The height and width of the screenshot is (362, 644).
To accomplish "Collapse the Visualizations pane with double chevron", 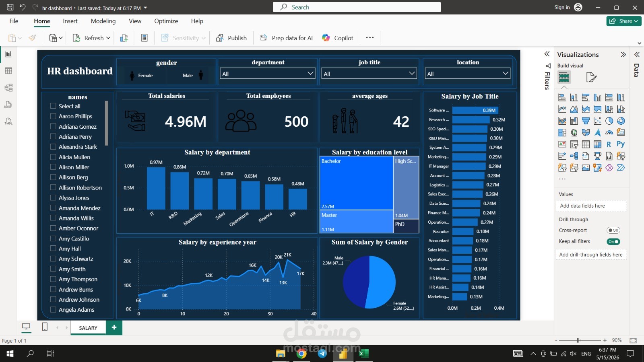I will tap(623, 54).
